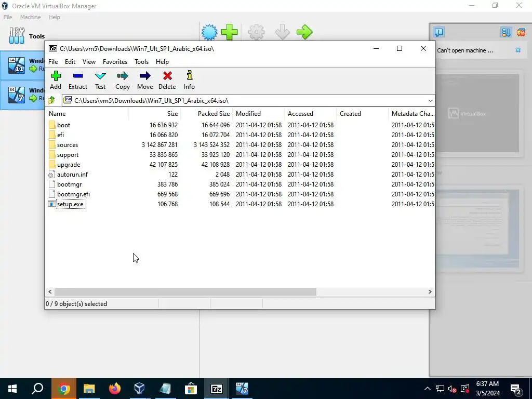Click the Add toolbar icon in 7-Zip
The image size is (532, 399).
point(56,76)
